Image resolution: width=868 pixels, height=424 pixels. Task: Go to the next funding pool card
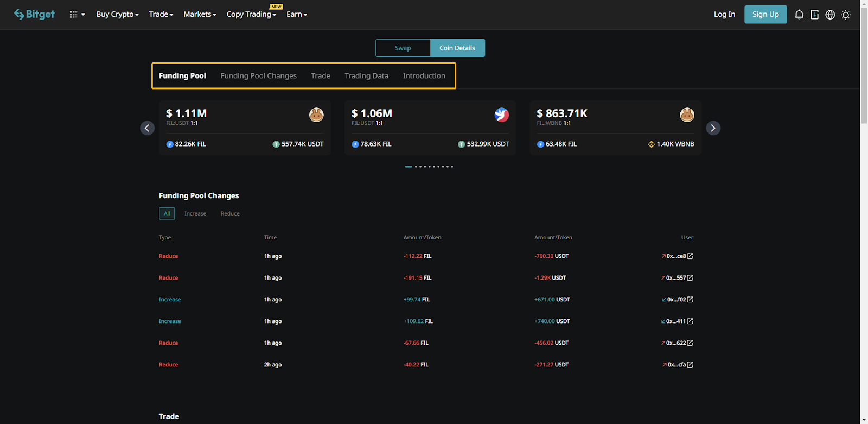click(x=713, y=128)
